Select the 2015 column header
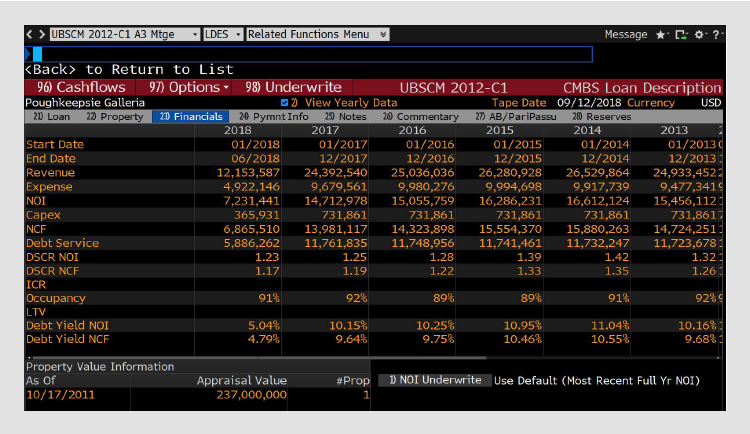This screenshot has width=750, height=434. (500, 130)
